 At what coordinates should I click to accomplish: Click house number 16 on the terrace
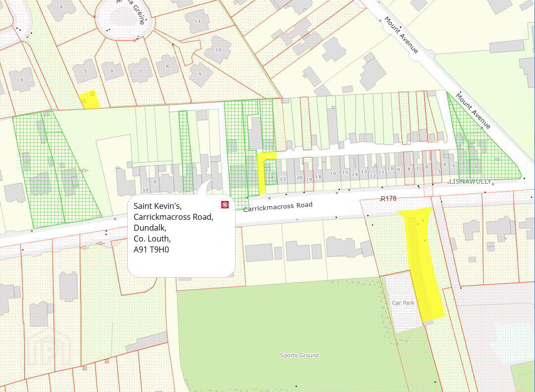pos(333,173)
